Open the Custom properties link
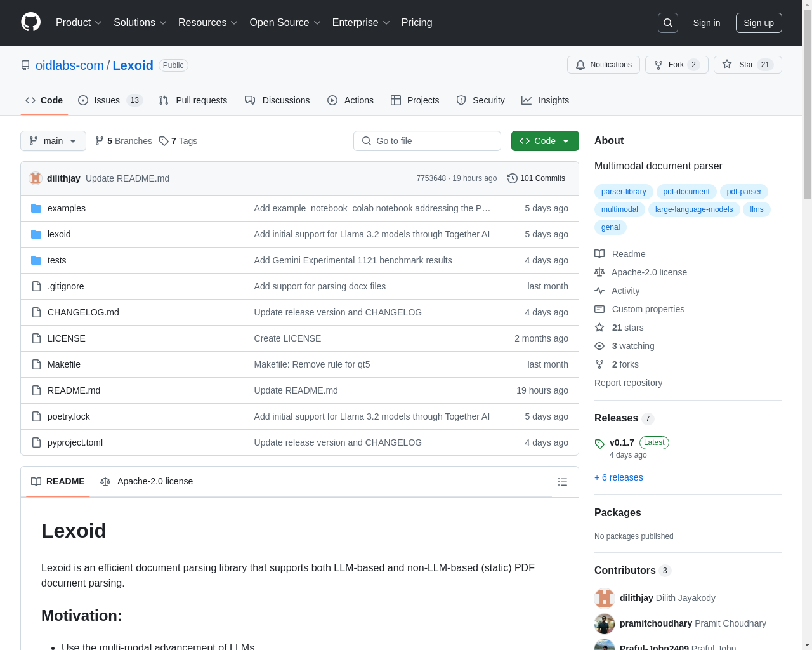The image size is (812, 650). (639, 309)
